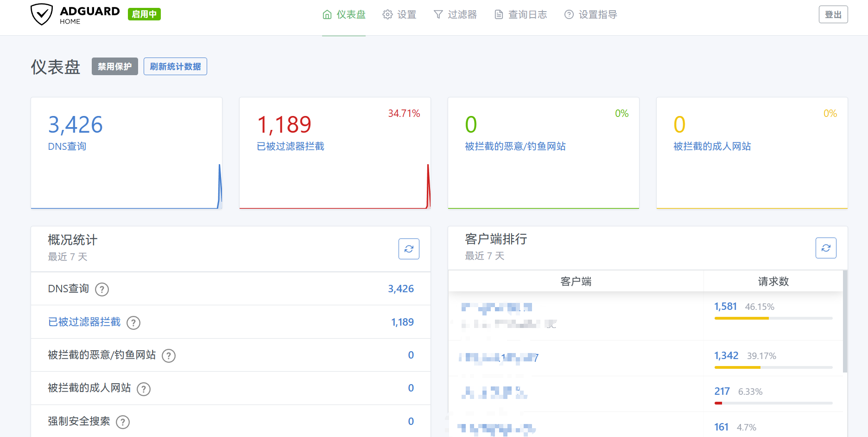Click help icon beside 被拦截的恶意/钓鱼网站 row
The image size is (868, 437).
[x=169, y=356]
